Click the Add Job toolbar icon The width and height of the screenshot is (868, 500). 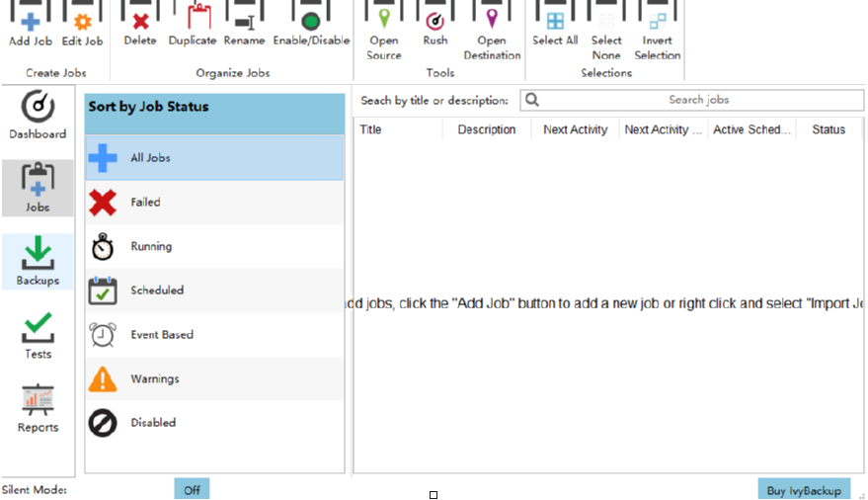[x=31, y=25]
